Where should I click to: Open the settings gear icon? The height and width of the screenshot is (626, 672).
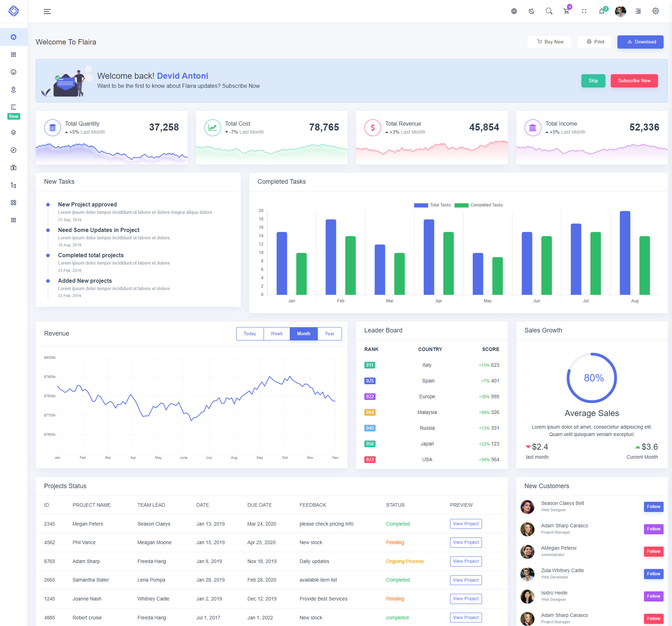(656, 11)
